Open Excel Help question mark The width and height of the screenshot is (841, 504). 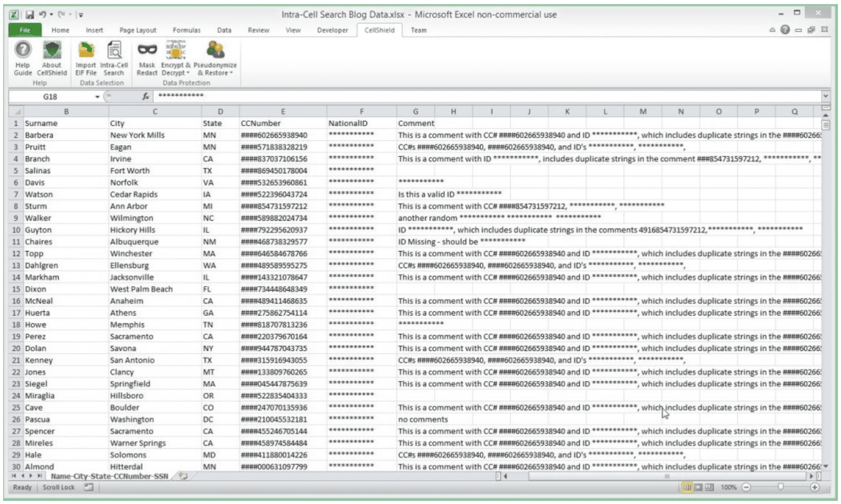[785, 30]
